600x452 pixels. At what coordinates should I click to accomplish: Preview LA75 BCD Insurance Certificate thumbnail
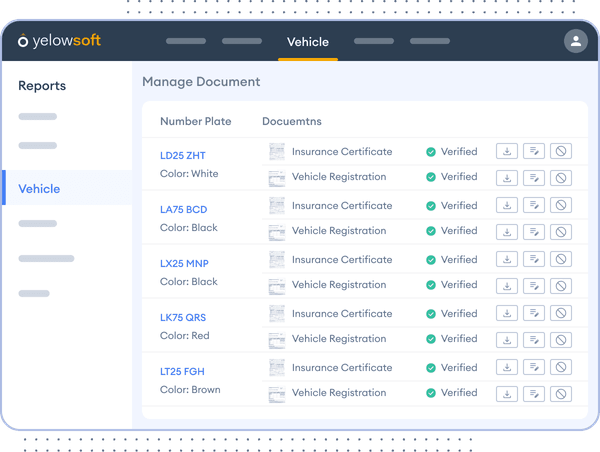pyautogui.click(x=277, y=206)
